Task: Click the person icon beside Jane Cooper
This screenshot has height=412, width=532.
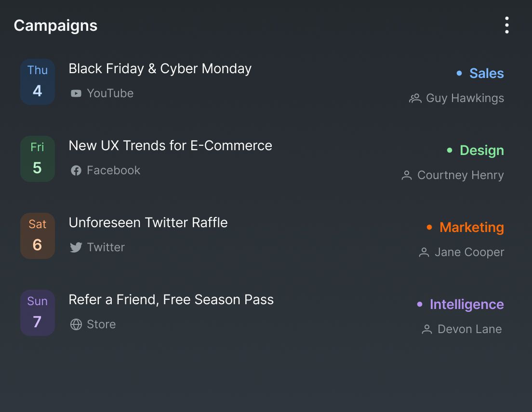Action: pos(424,253)
